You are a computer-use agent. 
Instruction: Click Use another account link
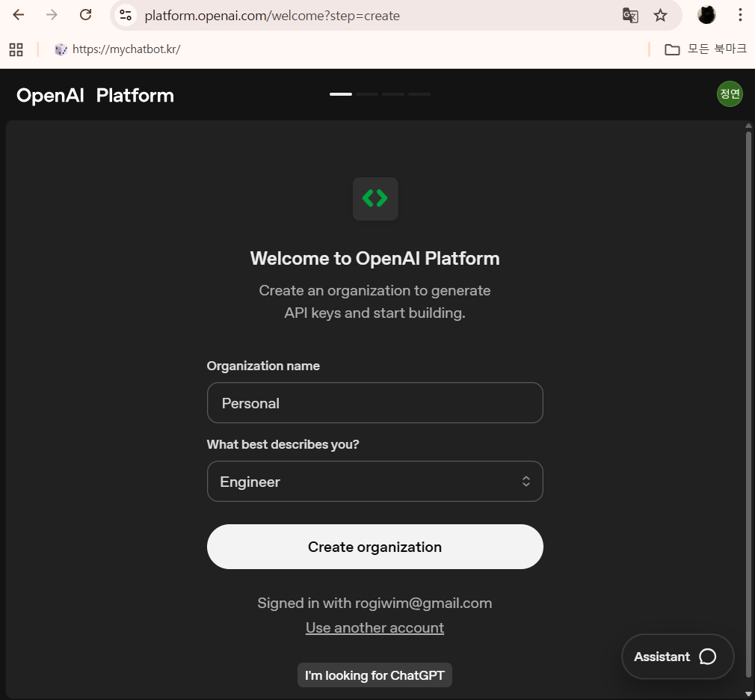click(375, 627)
